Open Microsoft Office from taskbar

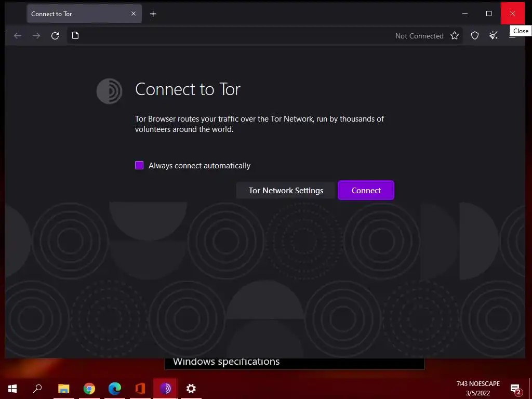click(140, 389)
